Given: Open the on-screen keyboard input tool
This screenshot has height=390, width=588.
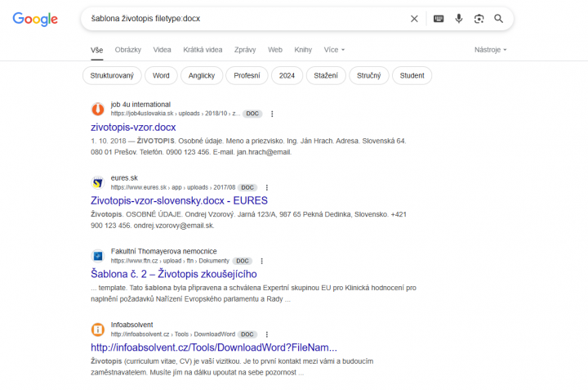Looking at the screenshot, I should (439, 19).
